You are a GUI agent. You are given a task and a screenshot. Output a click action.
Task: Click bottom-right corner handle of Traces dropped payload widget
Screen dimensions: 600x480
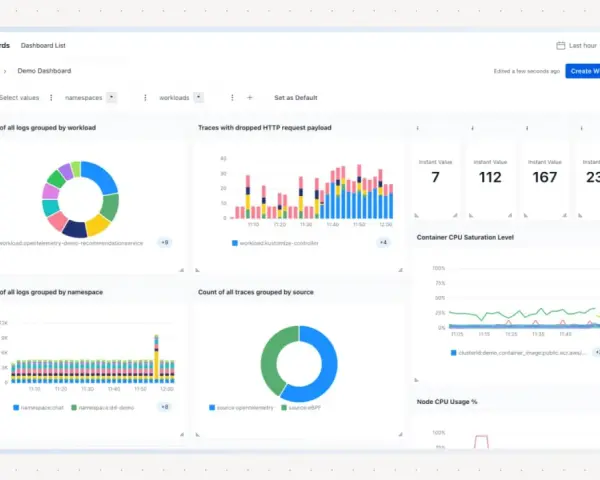coord(401,270)
